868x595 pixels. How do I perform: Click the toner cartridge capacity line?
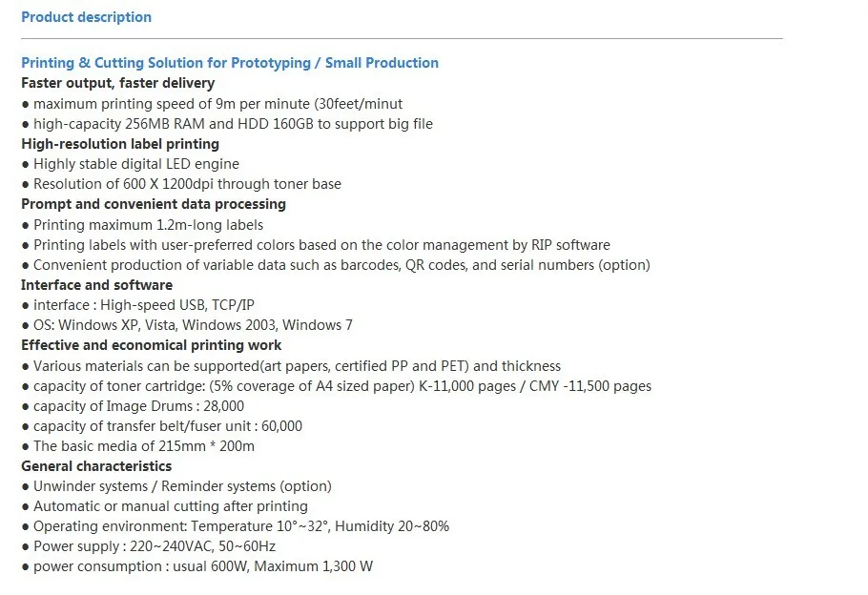pos(336,386)
